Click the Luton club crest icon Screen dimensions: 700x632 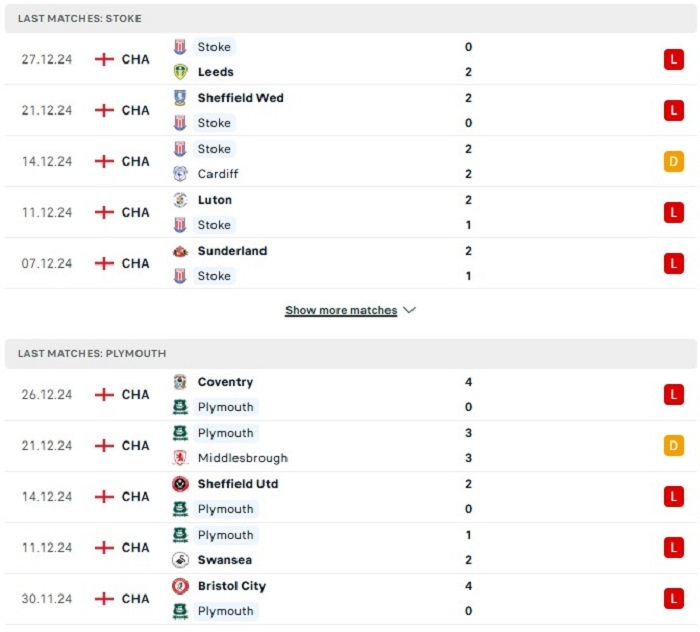180,200
